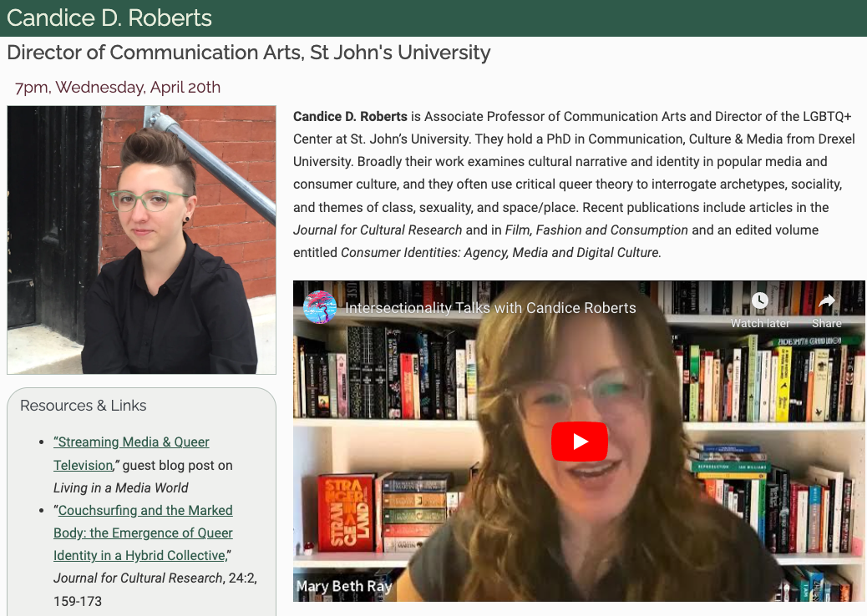Click the 7pm, Wednesday, April 20th date text
This screenshot has height=616, width=867.
[118, 88]
